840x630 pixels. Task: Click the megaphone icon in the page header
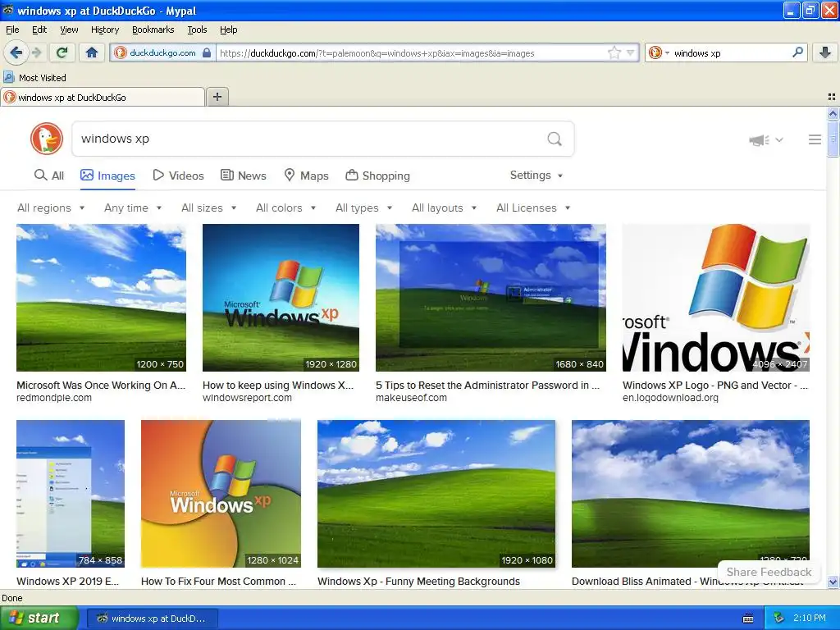(759, 140)
